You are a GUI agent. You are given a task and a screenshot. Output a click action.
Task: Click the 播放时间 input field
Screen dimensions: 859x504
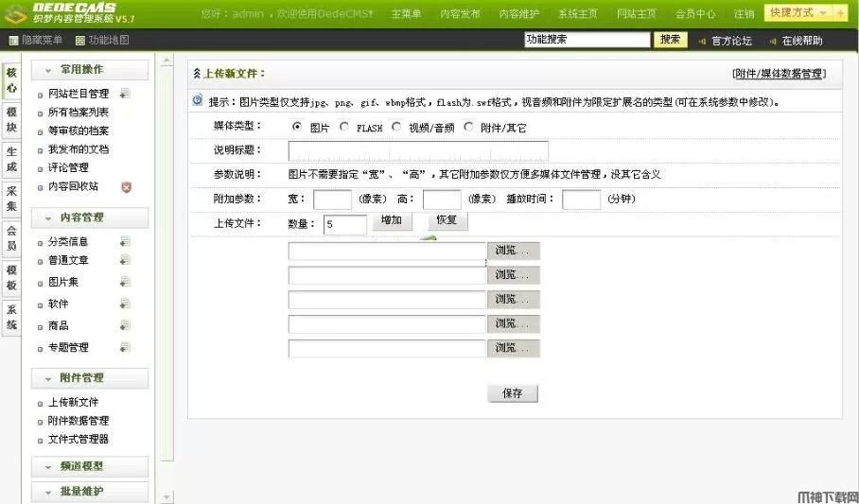click(x=581, y=200)
